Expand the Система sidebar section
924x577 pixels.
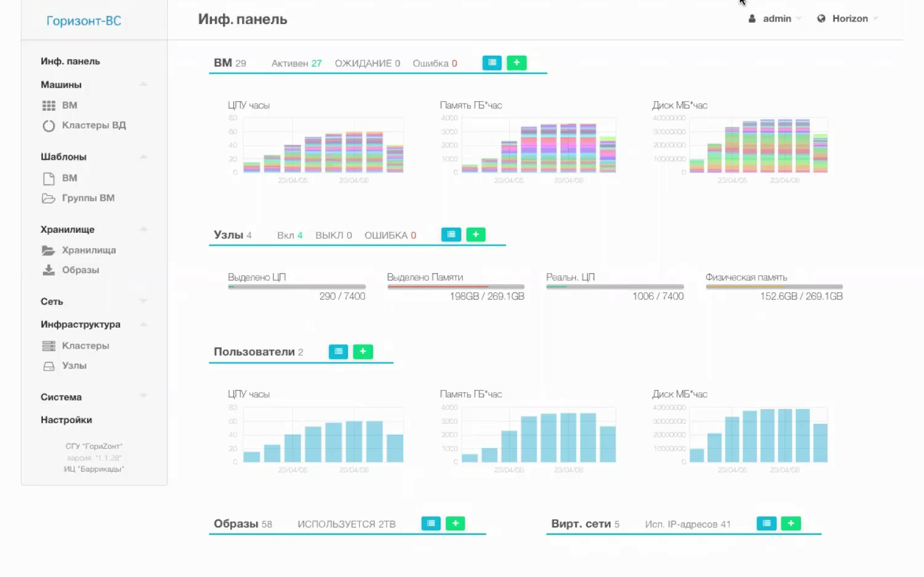click(143, 396)
